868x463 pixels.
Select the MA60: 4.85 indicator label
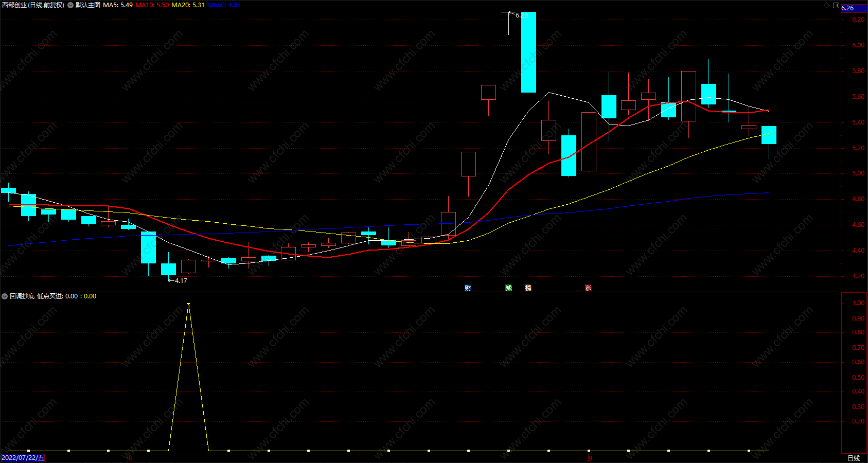click(x=224, y=5)
